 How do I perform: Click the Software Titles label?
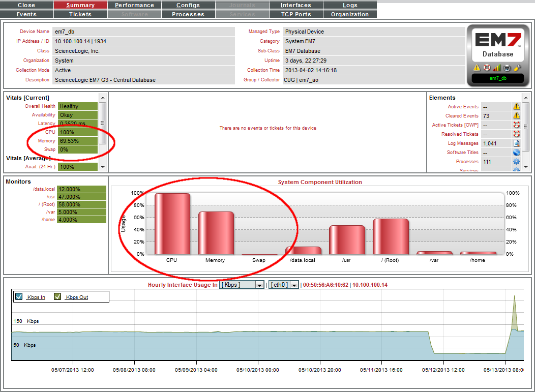pyautogui.click(x=463, y=153)
